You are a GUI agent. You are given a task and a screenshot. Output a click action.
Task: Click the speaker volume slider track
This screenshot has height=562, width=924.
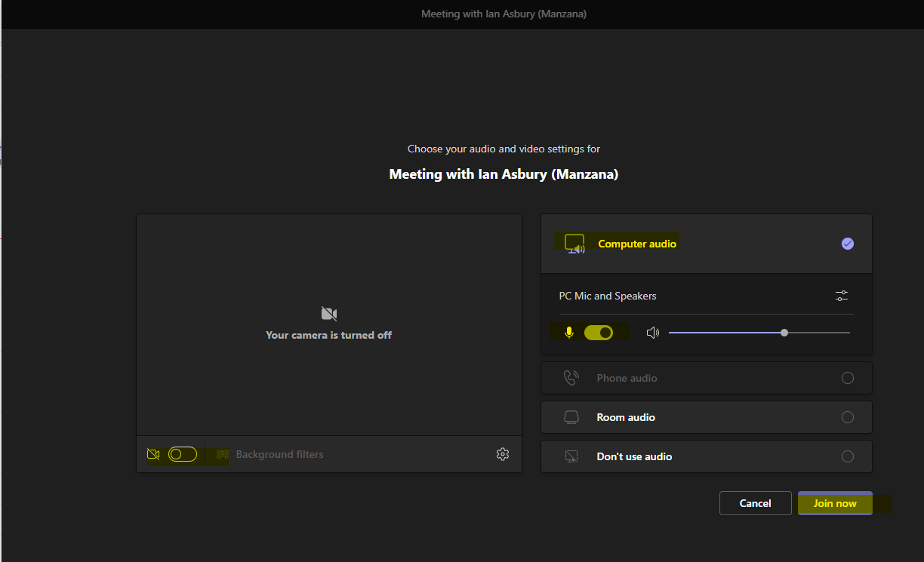pyautogui.click(x=759, y=333)
